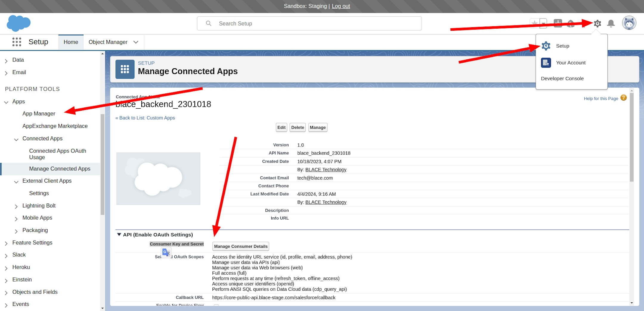Click the Google Translate popup icon

(166, 253)
